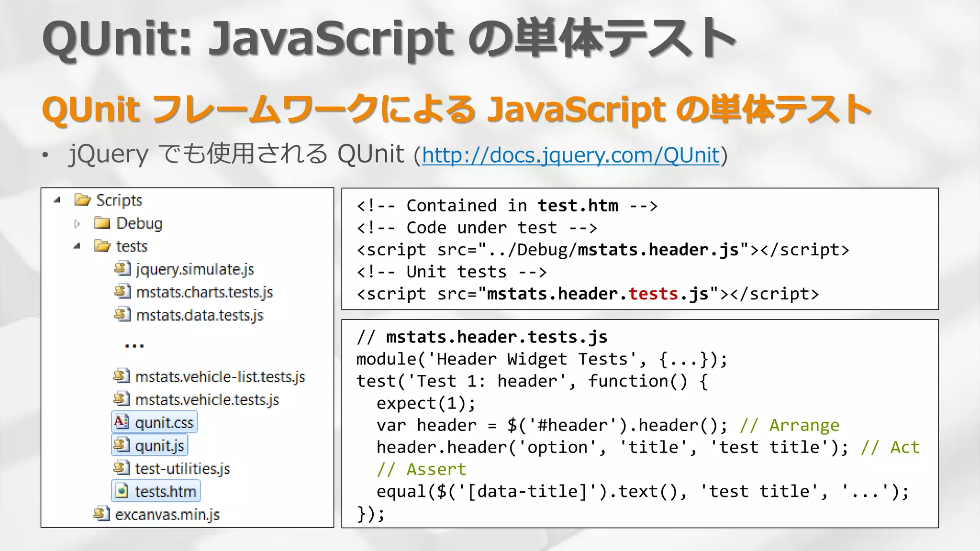Select mstats.data.tests.js in the tree

200,315
